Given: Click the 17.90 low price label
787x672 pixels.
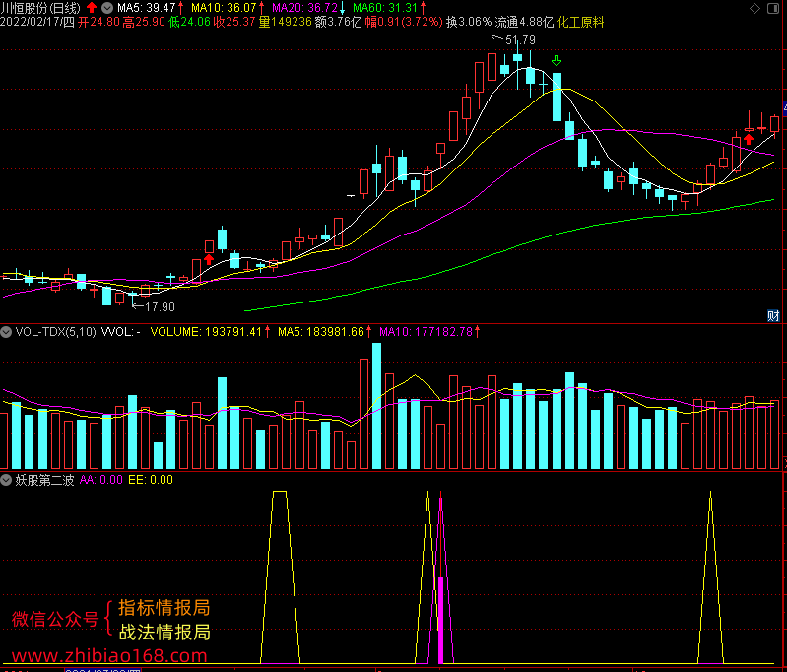Looking at the screenshot, I should [161, 306].
